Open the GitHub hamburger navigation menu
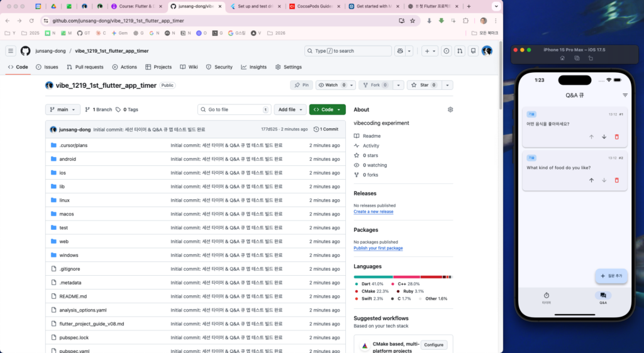Screen dimensions: 644x353 (x=11, y=51)
